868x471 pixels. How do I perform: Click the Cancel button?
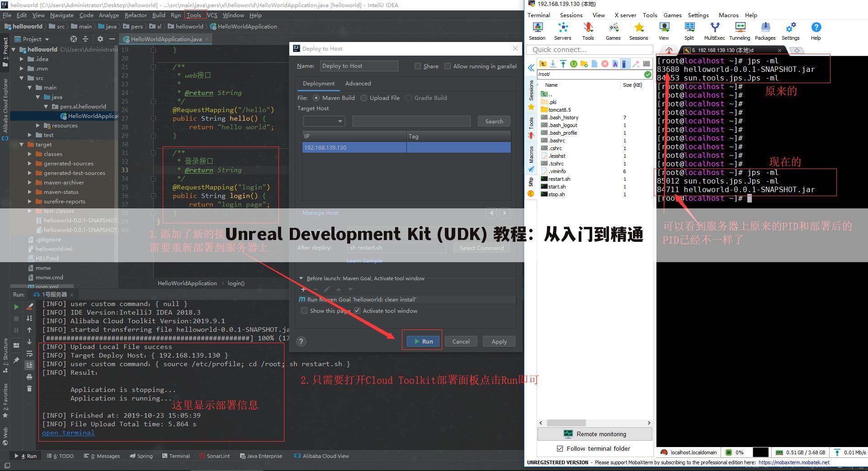click(x=461, y=341)
